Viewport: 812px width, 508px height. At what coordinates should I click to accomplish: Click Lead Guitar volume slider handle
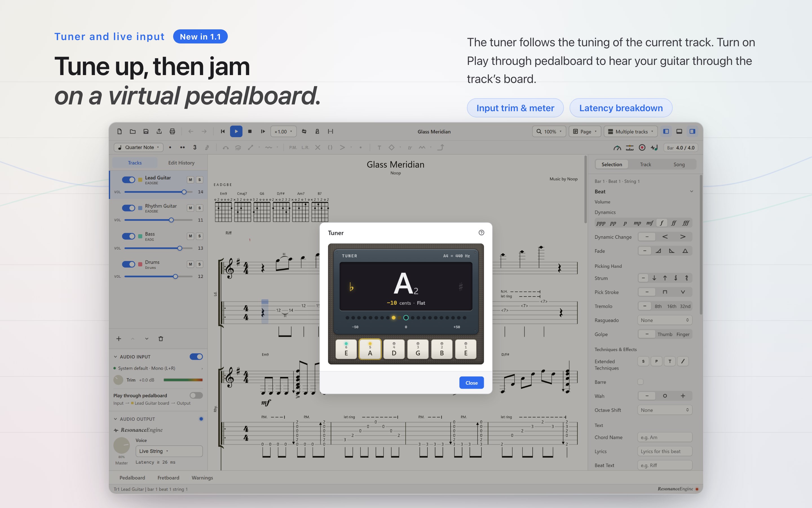click(x=184, y=192)
